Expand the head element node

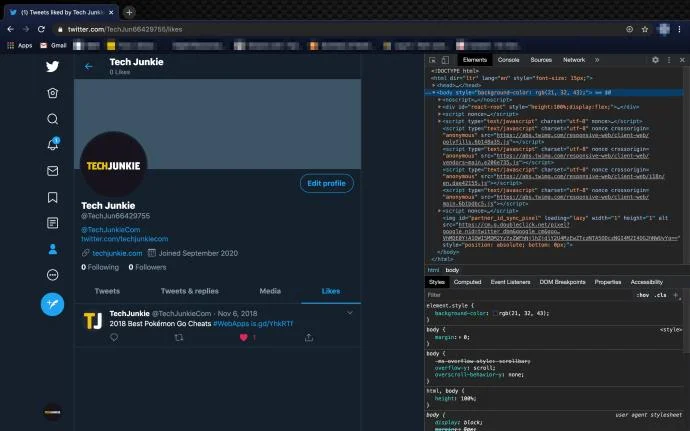[433, 85]
